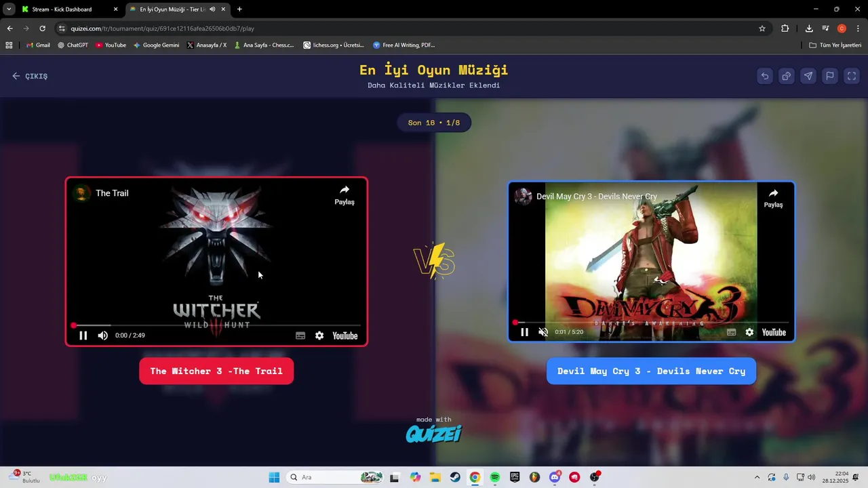The image size is (868, 488).
Task: Pause The Trail video
Action: click(83, 335)
